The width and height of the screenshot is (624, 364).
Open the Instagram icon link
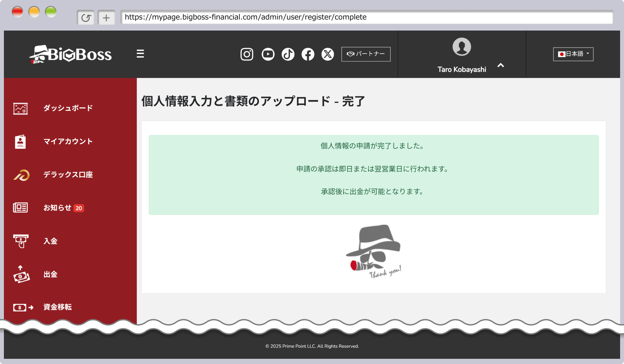click(247, 54)
